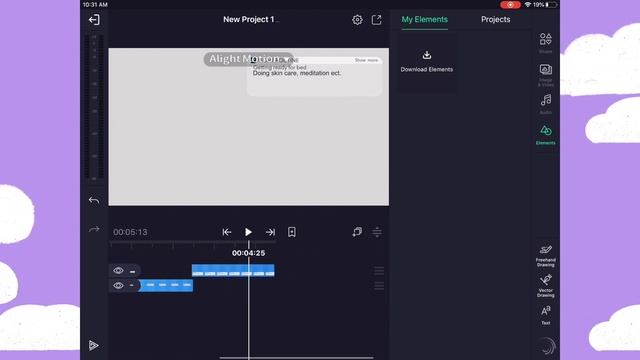
Task: Open the Shape tool panel
Action: pos(546,43)
